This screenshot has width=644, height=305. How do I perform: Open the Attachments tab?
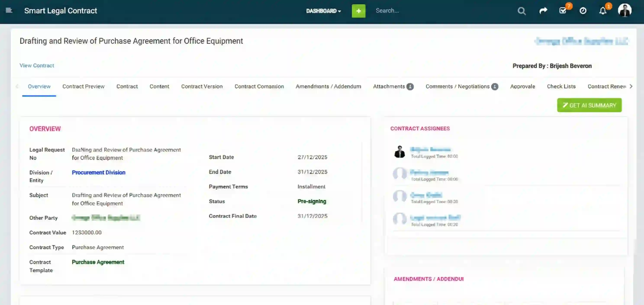[389, 86]
